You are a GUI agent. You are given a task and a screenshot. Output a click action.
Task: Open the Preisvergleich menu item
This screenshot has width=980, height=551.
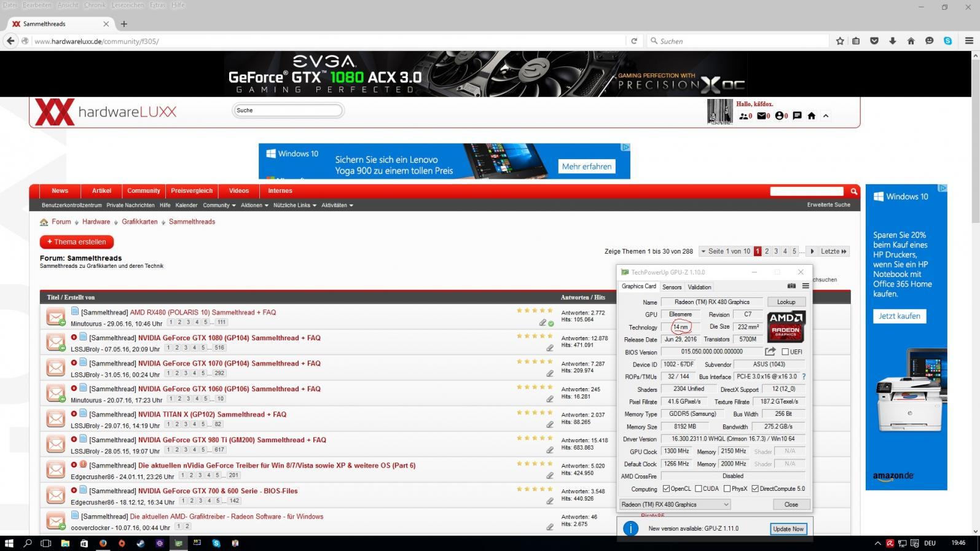tap(192, 191)
